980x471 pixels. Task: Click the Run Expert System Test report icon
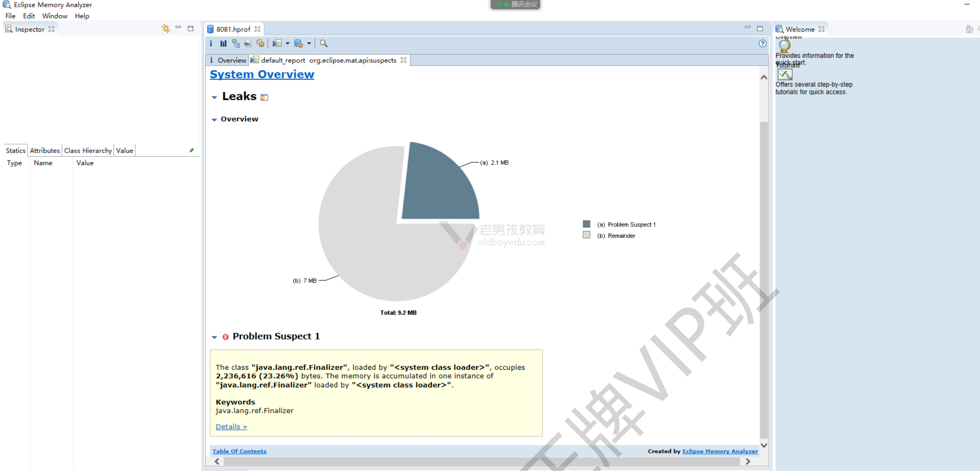coord(277,43)
